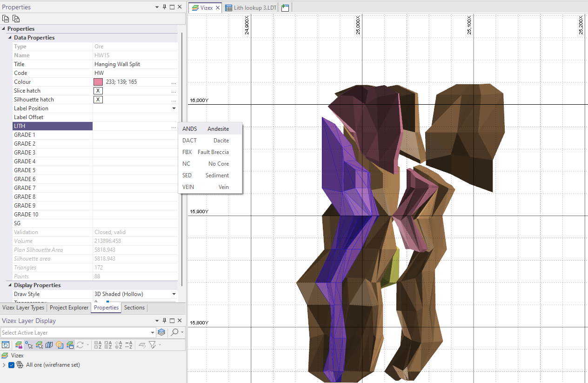Click the layer lock icon in Vizex toolbar
Viewport: 588px width, 383px height.
point(19,345)
